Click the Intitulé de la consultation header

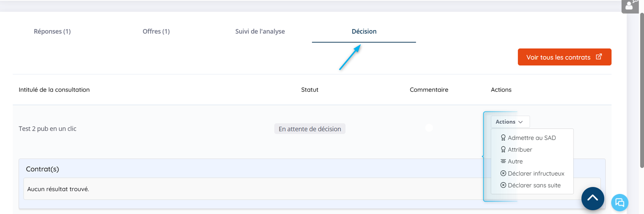tap(54, 90)
